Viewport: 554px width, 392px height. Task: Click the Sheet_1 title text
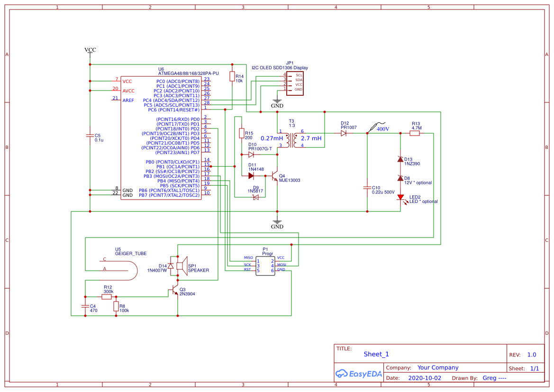coord(376,354)
